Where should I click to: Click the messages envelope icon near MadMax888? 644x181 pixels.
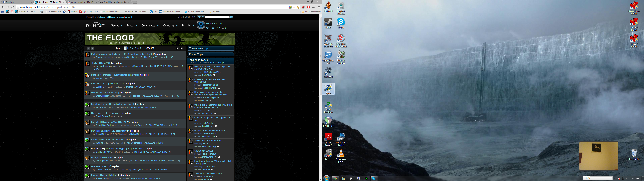click(223, 28)
